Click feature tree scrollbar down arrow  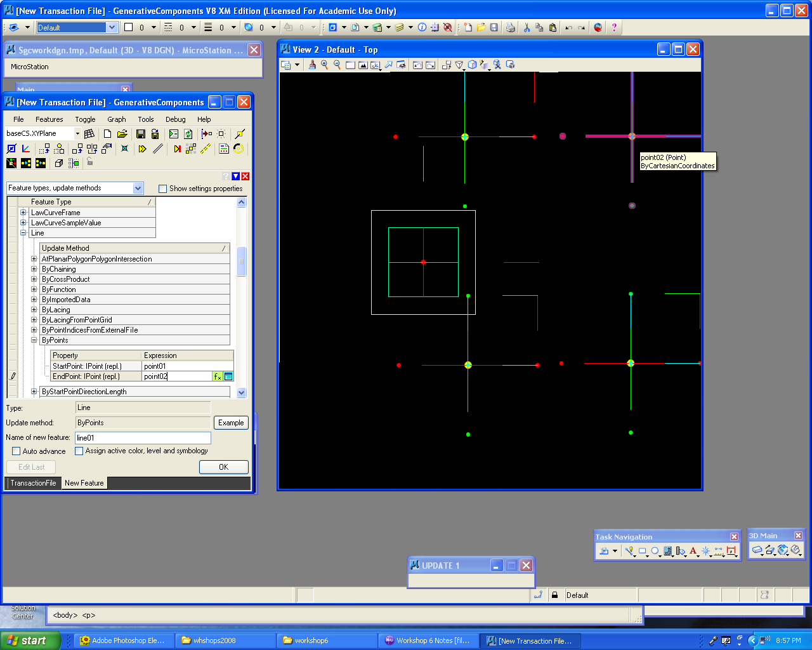(x=241, y=393)
